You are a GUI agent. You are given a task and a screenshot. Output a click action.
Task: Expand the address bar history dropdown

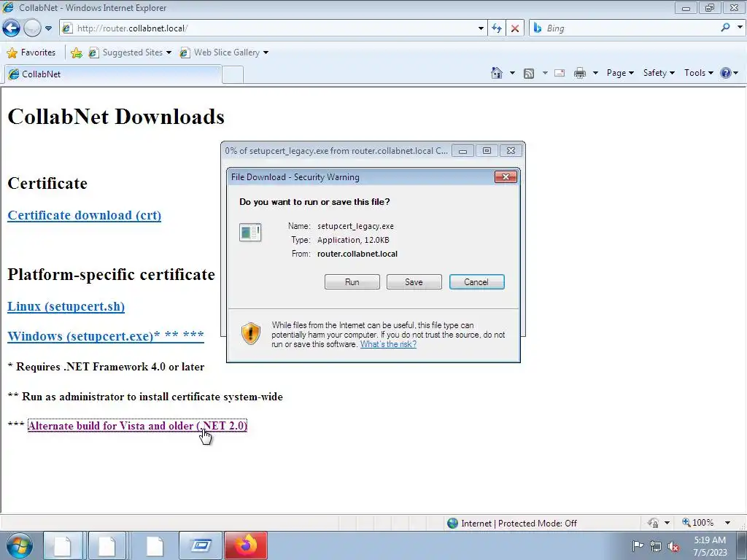481,28
